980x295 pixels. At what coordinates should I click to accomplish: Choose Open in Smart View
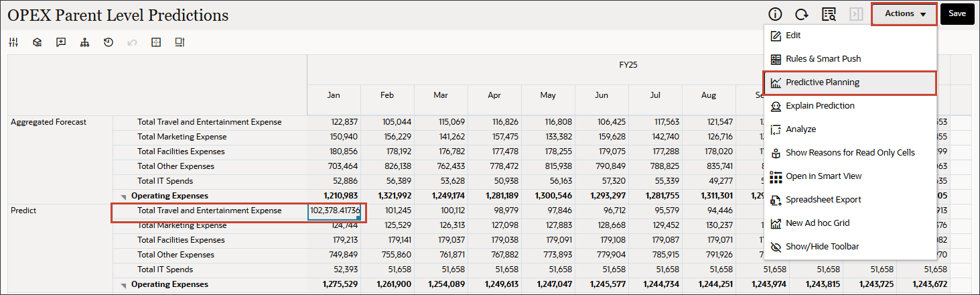pyautogui.click(x=850, y=176)
